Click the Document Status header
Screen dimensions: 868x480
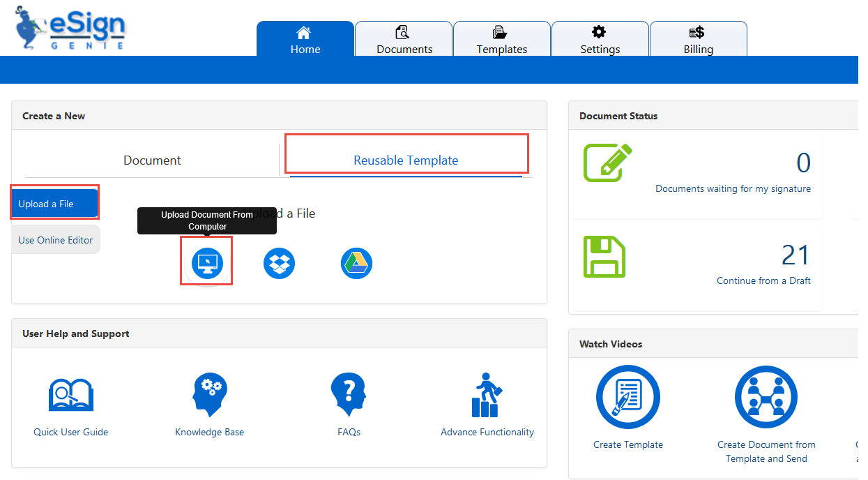click(713, 116)
